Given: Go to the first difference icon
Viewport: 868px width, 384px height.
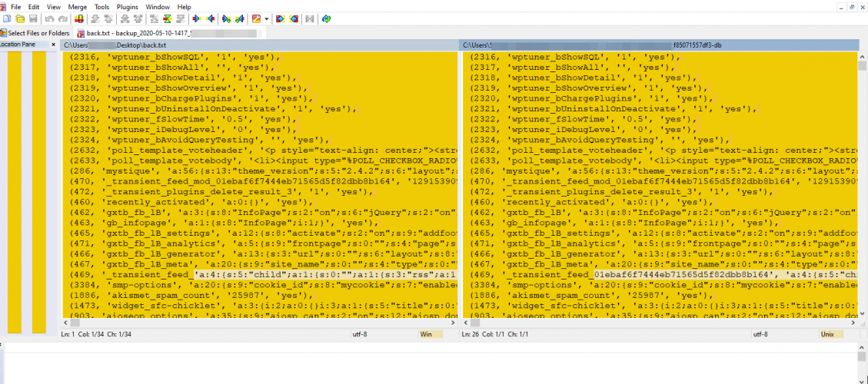Looking at the screenshot, I should [x=154, y=18].
